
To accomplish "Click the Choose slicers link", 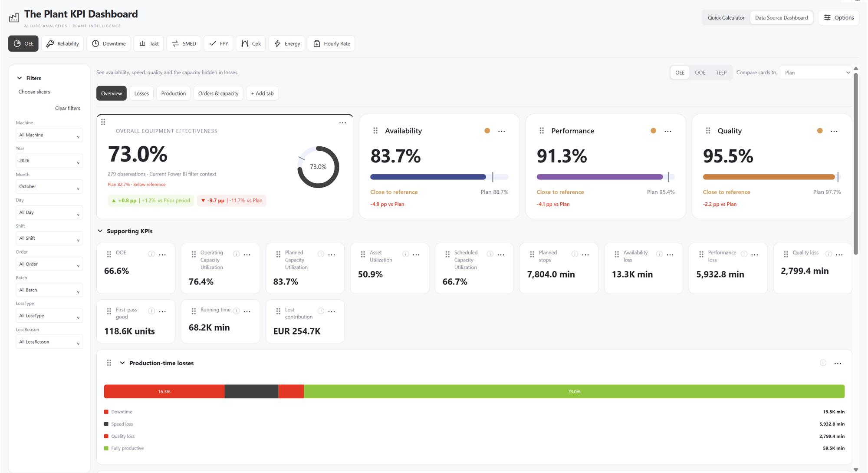I will click(x=34, y=92).
